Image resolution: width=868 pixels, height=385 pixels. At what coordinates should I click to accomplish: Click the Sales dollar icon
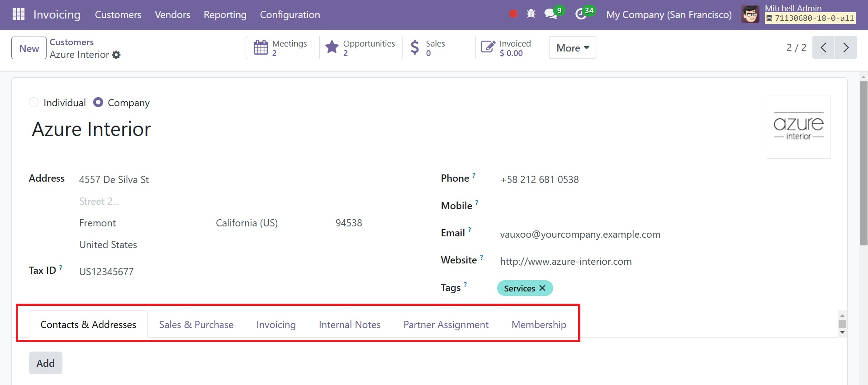(x=414, y=47)
